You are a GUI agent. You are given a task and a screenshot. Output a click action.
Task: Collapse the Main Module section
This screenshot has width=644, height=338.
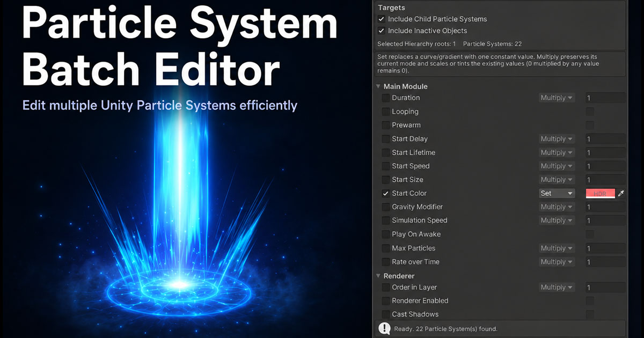(x=378, y=86)
